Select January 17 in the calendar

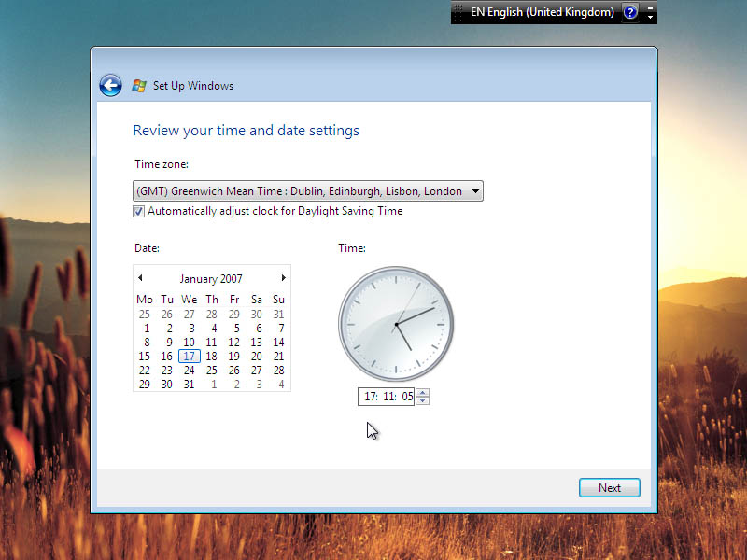tap(190, 357)
